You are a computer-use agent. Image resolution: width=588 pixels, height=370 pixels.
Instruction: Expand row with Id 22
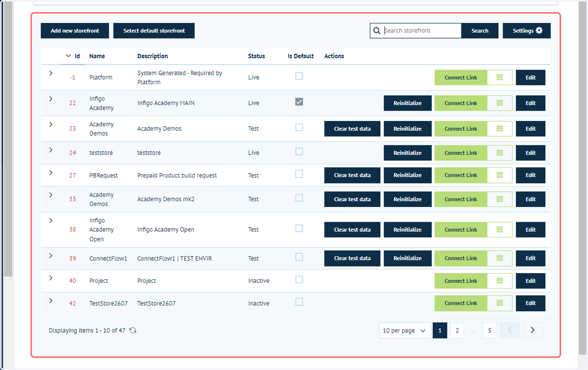coord(50,98)
